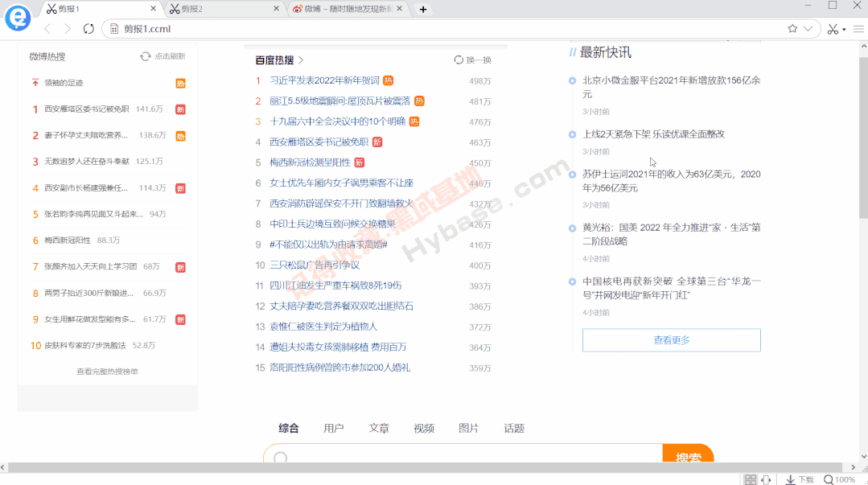Image resolution: width=868 pixels, height=485 pixels.
Task: Open news 上线2天紧急下架 乐读优课全面整改
Action: pyautogui.click(x=654, y=134)
